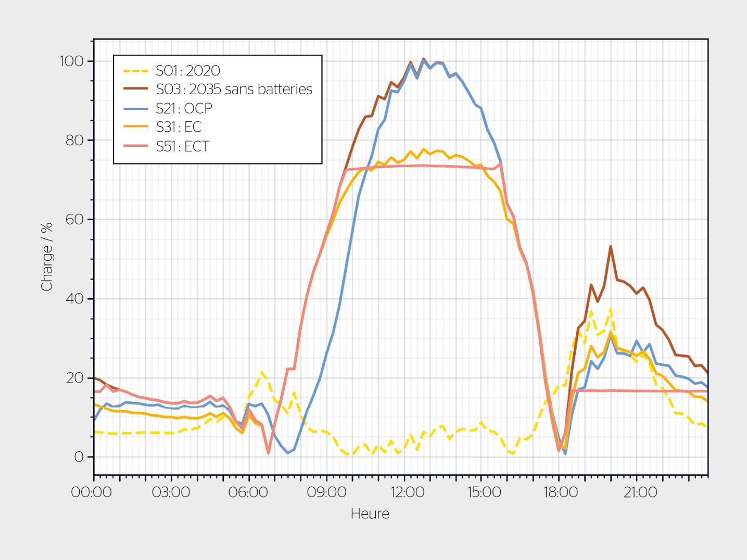Click the pink S51 legend line sample

(x=135, y=146)
